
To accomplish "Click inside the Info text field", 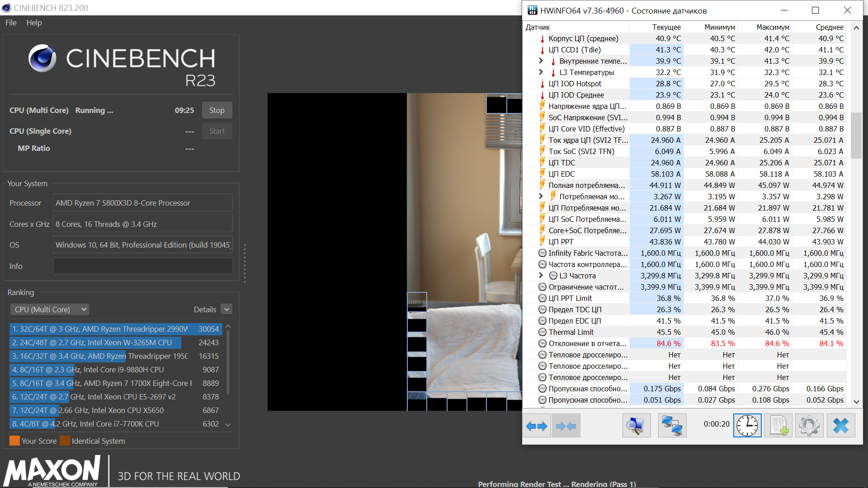I will [143, 266].
